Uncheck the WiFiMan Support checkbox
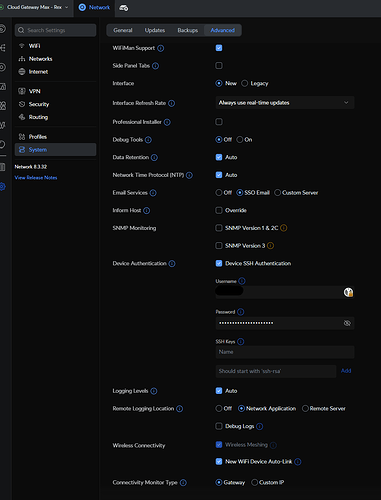The image size is (381, 500). tap(219, 48)
